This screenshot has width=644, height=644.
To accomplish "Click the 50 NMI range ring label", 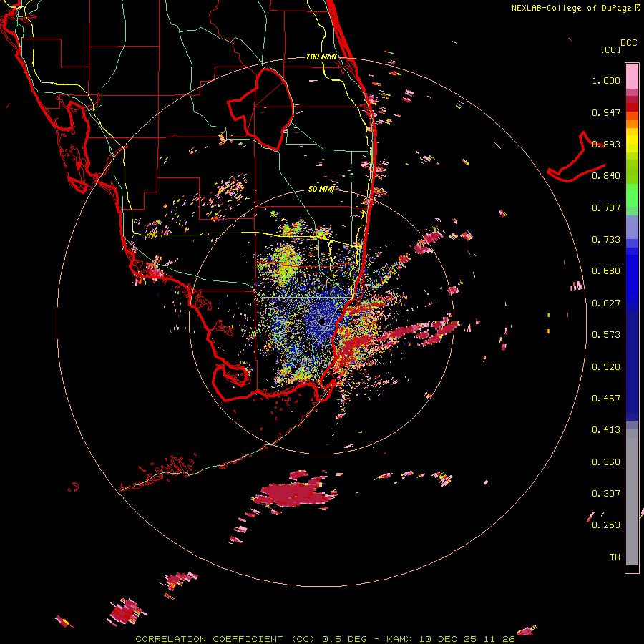I will click(x=321, y=189).
